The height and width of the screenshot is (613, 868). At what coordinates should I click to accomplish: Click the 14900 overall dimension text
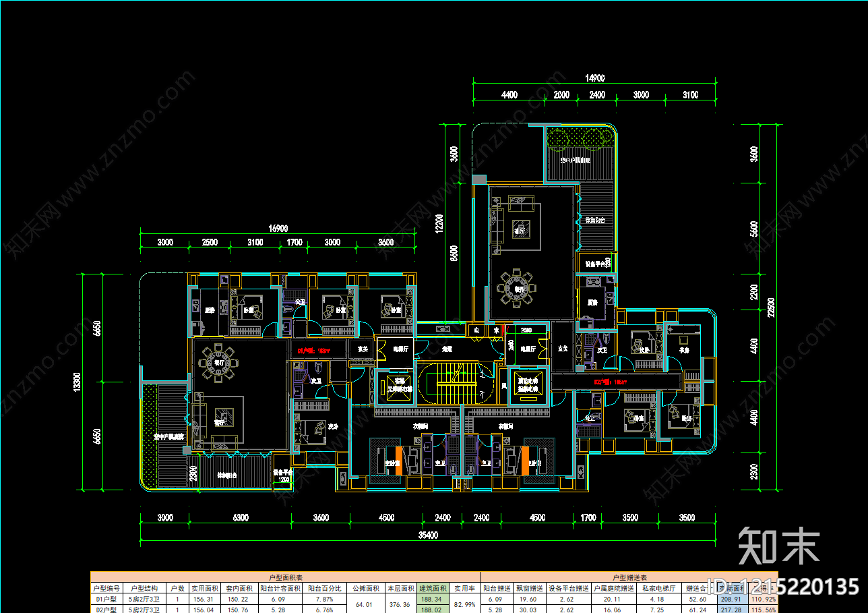(x=595, y=78)
